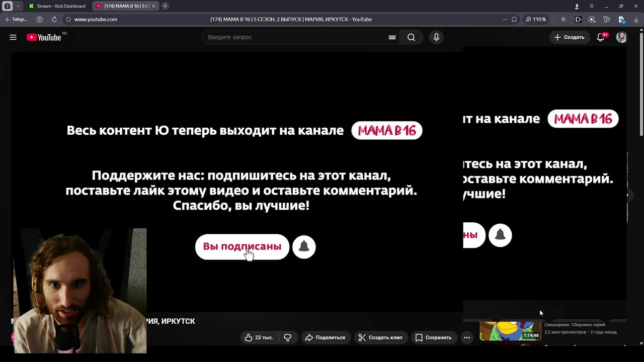The width and height of the screenshot is (644, 362).
Task: Open the translate page extension icon
Action: [621, 20]
